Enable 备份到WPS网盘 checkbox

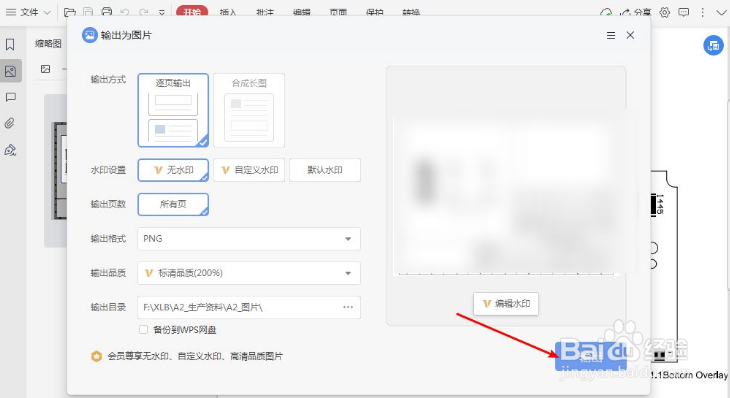(x=143, y=330)
